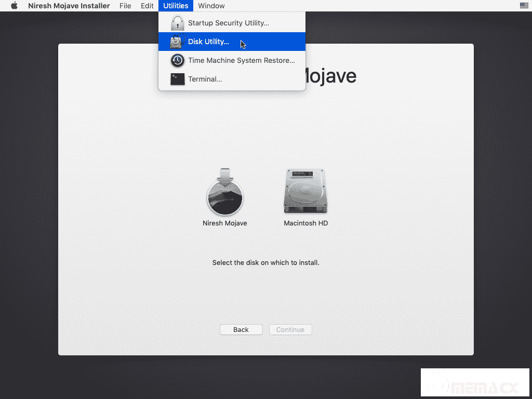The image size is (532, 399).
Task: Launch Terminal... from the Utilities menu
Action: (205, 79)
